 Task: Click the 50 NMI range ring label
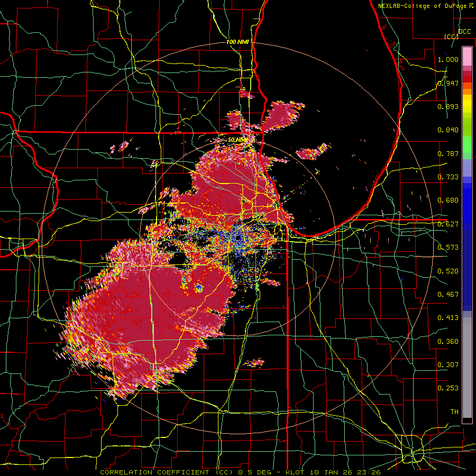click(x=237, y=140)
